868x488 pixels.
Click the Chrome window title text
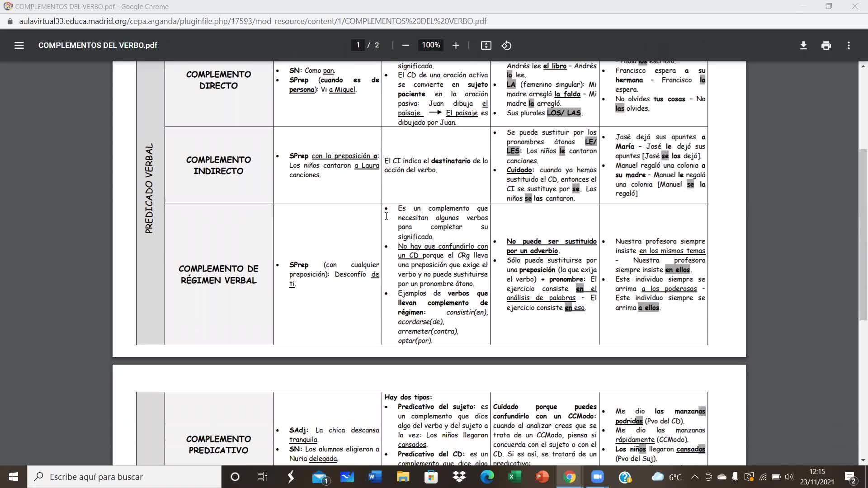[x=92, y=7]
